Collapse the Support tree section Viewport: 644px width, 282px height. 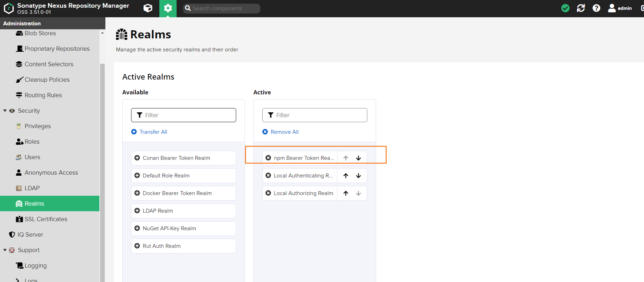(5, 250)
